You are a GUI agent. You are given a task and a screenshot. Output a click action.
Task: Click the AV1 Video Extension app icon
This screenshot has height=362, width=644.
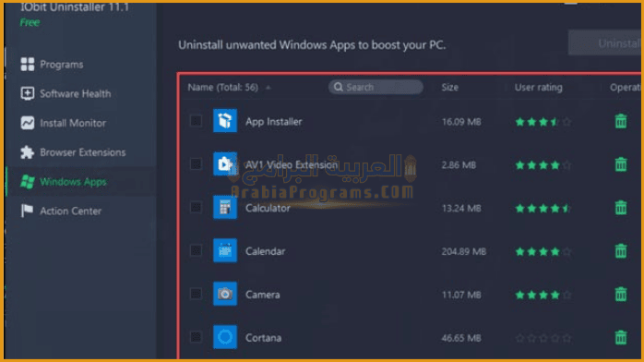[x=224, y=164]
